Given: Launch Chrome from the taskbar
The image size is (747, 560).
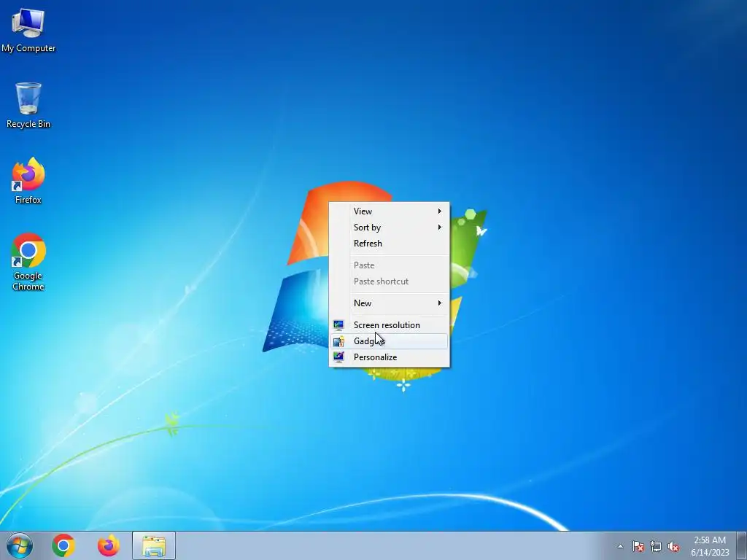Looking at the screenshot, I should click(x=63, y=545).
